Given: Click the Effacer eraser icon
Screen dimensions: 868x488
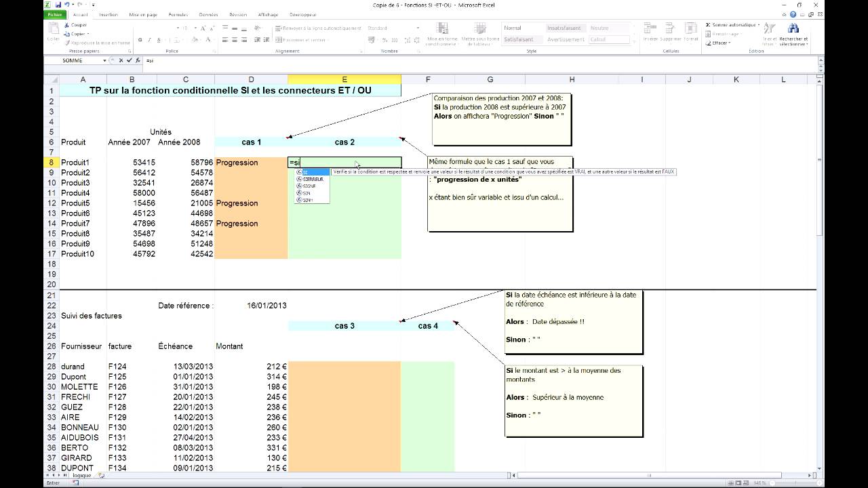Looking at the screenshot, I should [x=708, y=43].
